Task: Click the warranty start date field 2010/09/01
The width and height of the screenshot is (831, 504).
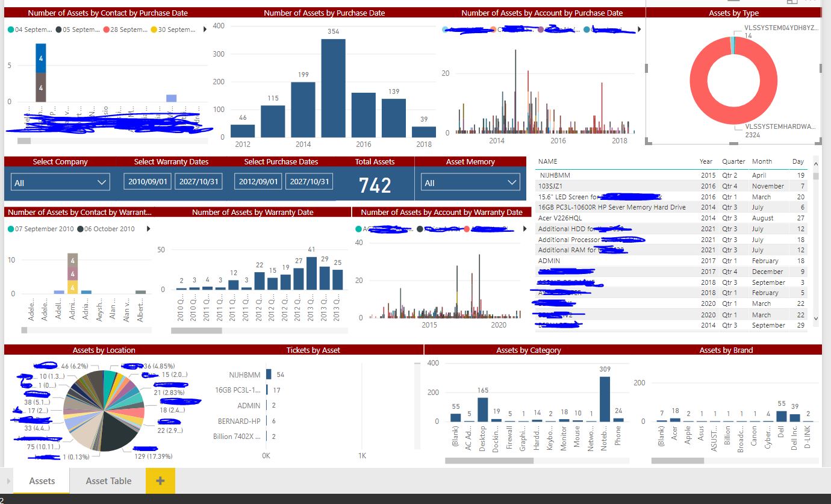Action: (x=148, y=182)
